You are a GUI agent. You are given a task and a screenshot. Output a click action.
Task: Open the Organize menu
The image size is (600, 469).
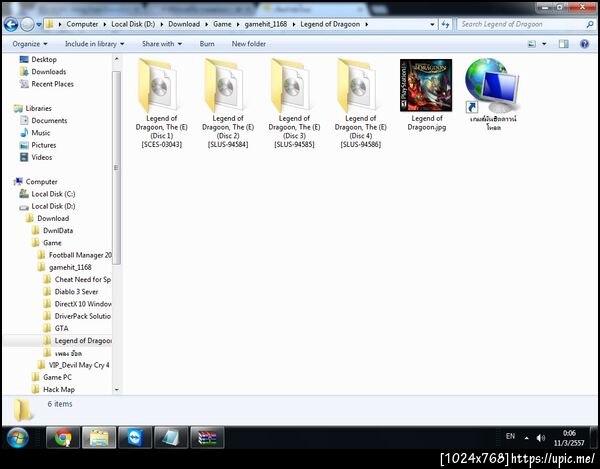pyautogui.click(x=30, y=44)
